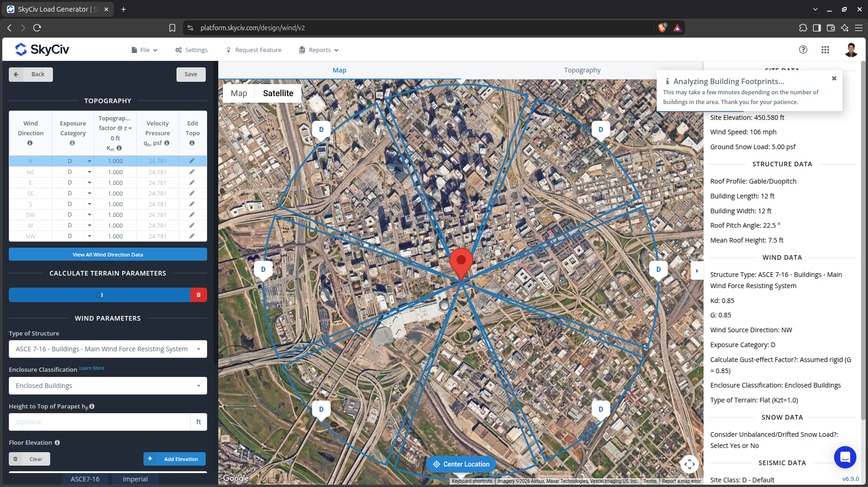The height and width of the screenshot is (487, 868).
Task: Open the chat support bubble
Action: coord(845,457)
